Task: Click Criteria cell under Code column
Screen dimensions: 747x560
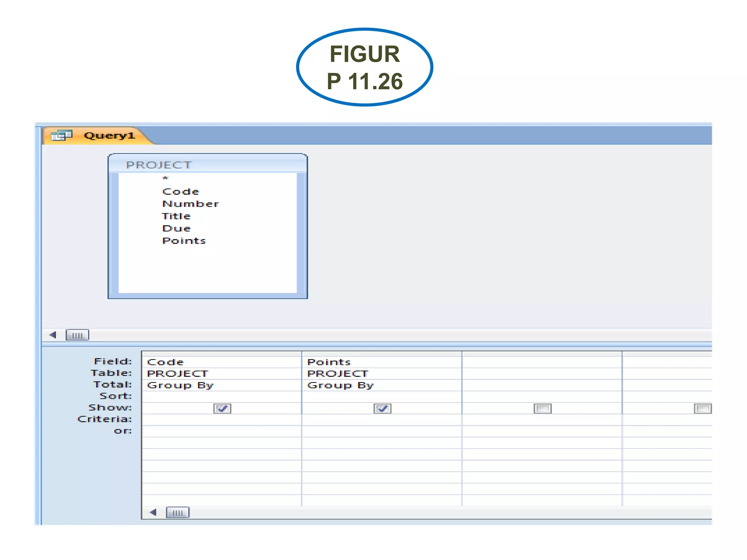Action: coord(221,420)
